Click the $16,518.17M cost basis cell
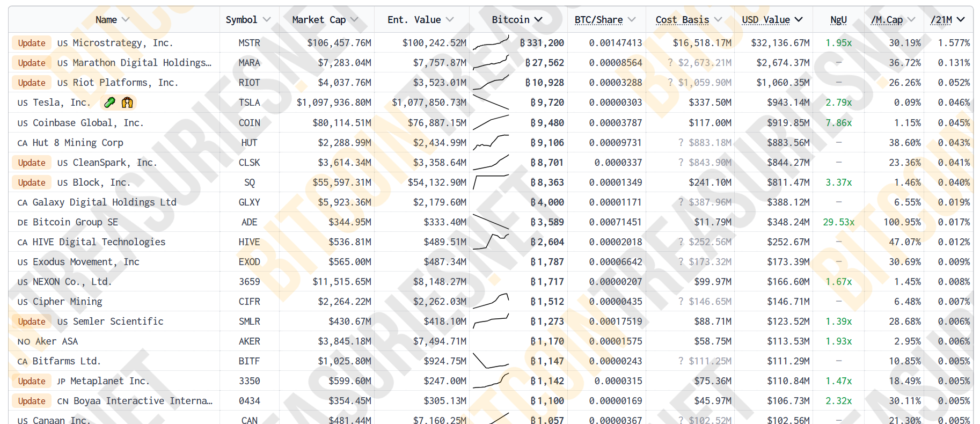The image size is (980, 424). pyautogui.click(x=703, y=43)
